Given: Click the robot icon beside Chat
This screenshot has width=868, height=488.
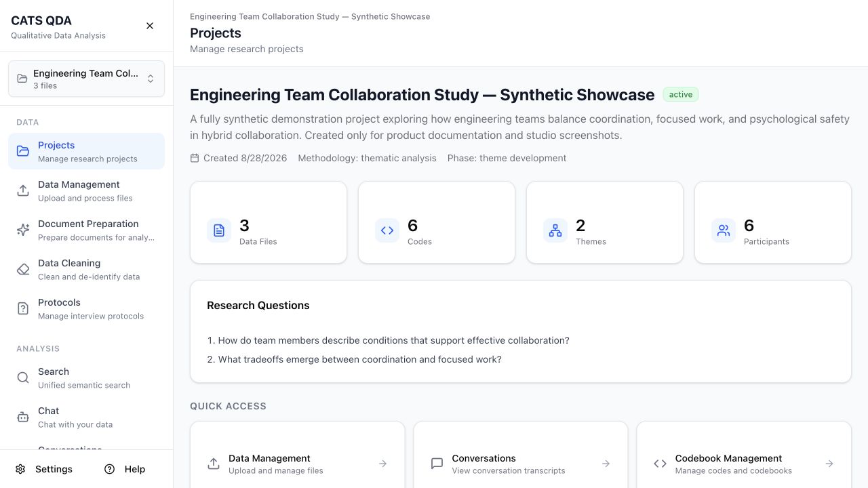Looking at the screenshot, I should [23, 417].
